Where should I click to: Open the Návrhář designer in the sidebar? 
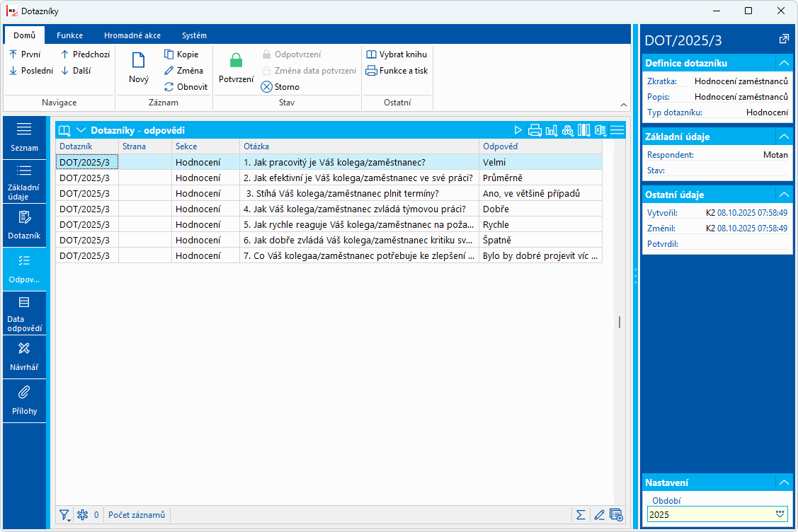tap(24, 357)
